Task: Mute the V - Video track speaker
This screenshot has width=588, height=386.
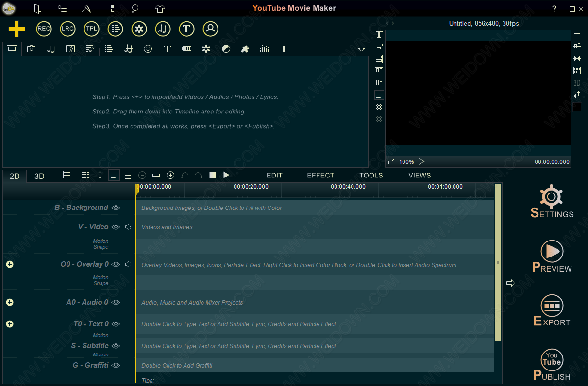Action: (x=128, y=227)
